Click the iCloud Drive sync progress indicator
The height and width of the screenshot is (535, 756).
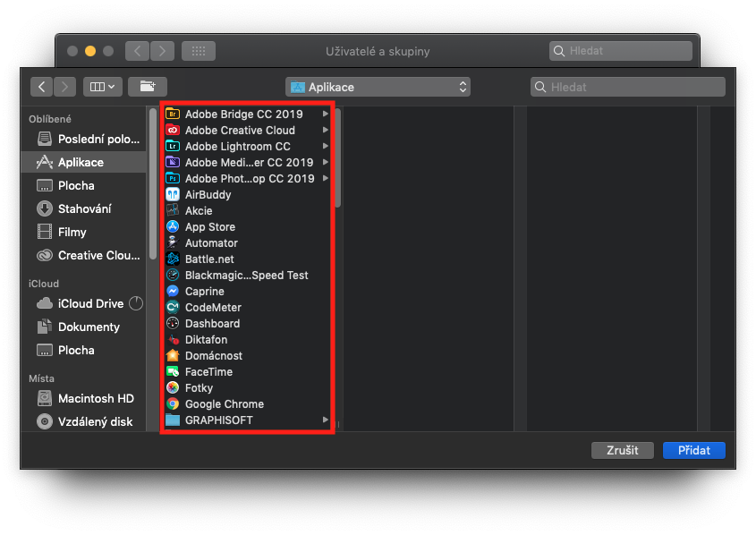(x=136, y=303)
